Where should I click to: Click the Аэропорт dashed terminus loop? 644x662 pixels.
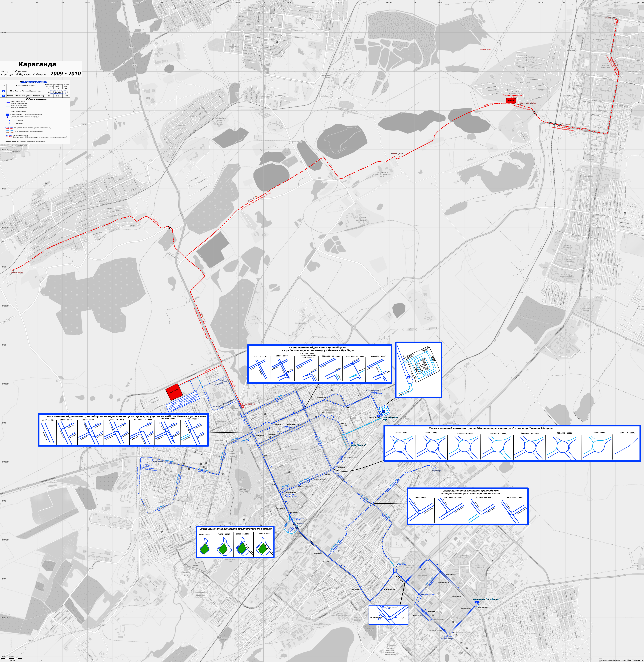434,468
